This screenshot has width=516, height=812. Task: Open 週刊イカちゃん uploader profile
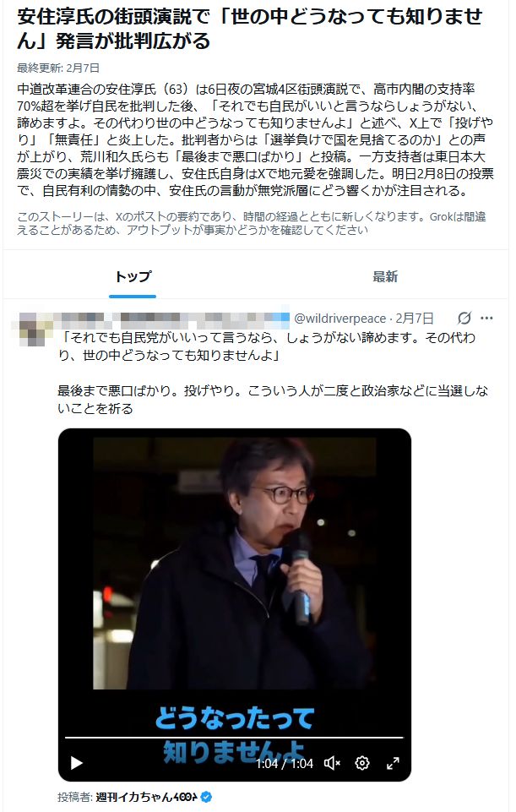147,797
